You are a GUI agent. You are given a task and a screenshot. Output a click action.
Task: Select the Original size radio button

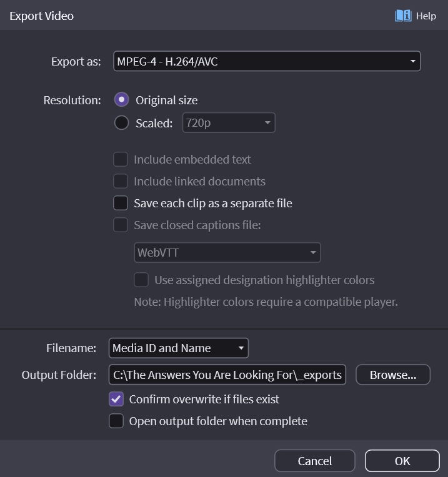122,100
